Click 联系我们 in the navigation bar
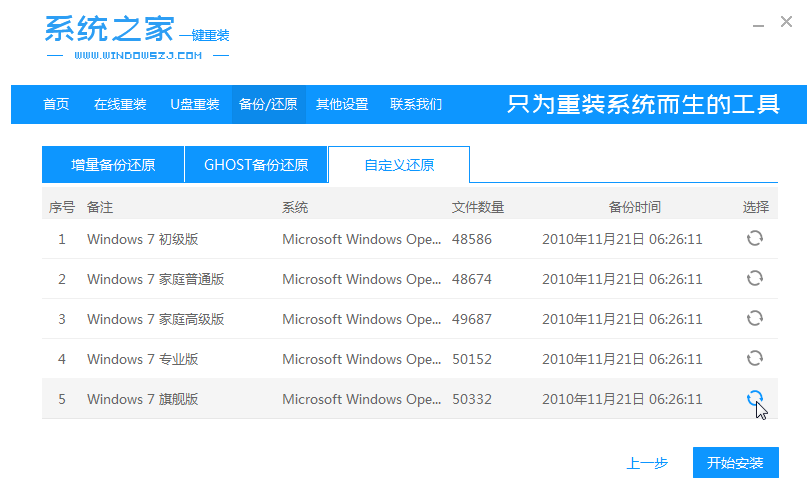Image resolution: width=807 pixels, height=485 pixels. coord(416,104)
